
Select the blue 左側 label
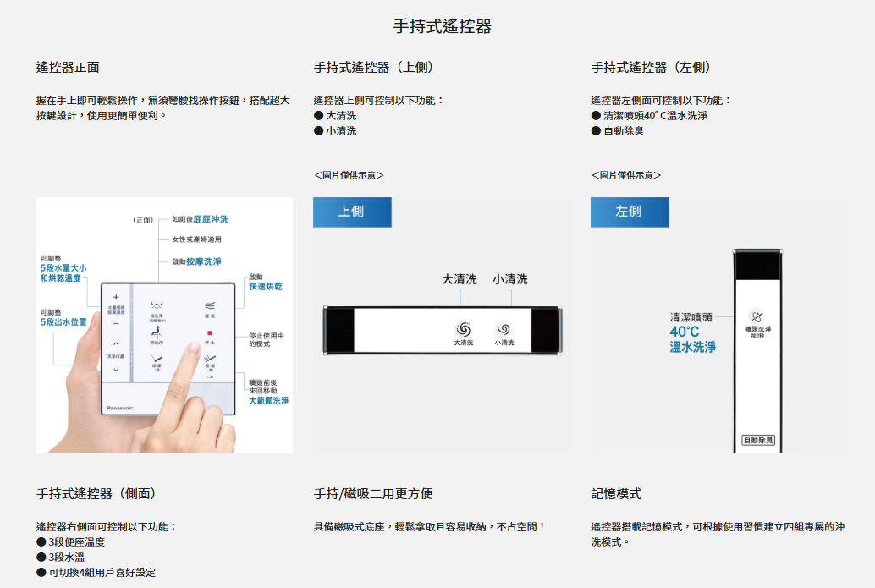tap(629, 212)
